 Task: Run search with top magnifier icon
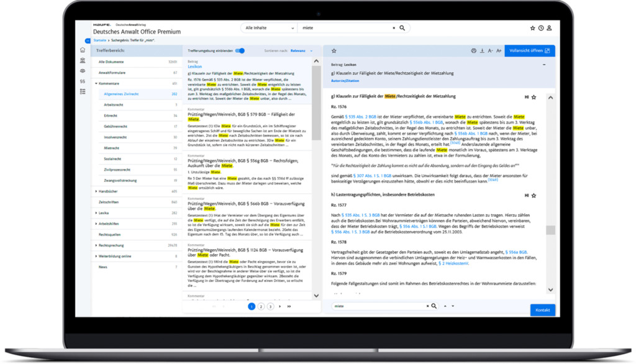point(402,28)
